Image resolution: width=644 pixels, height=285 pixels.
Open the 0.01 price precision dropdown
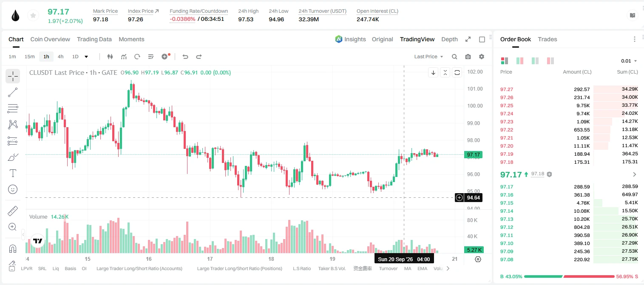[x=629, y=61]
